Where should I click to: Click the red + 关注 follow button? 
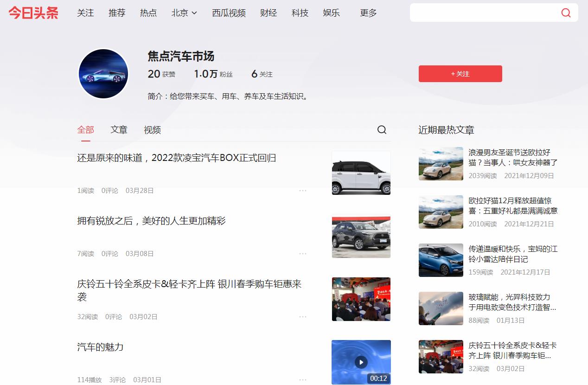460,74
